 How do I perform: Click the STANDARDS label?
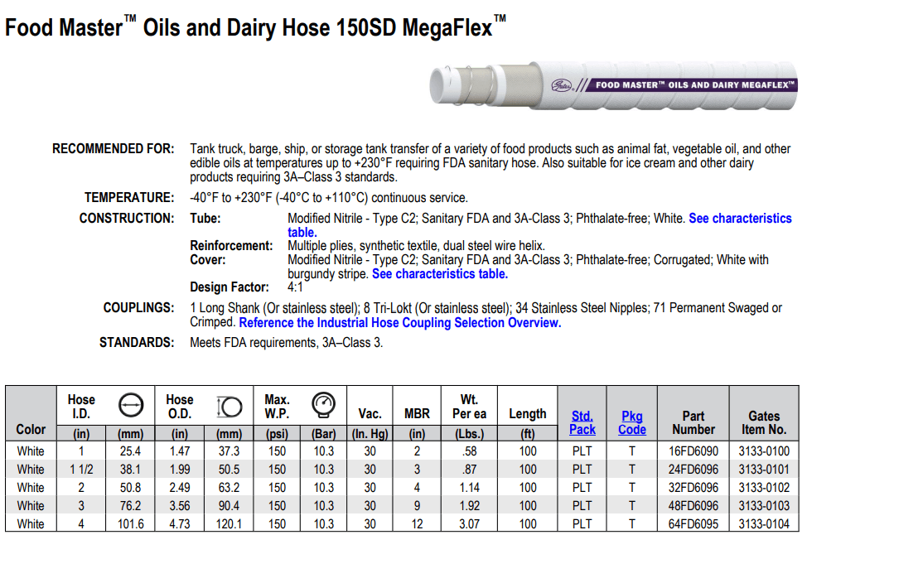coord(137,342)
